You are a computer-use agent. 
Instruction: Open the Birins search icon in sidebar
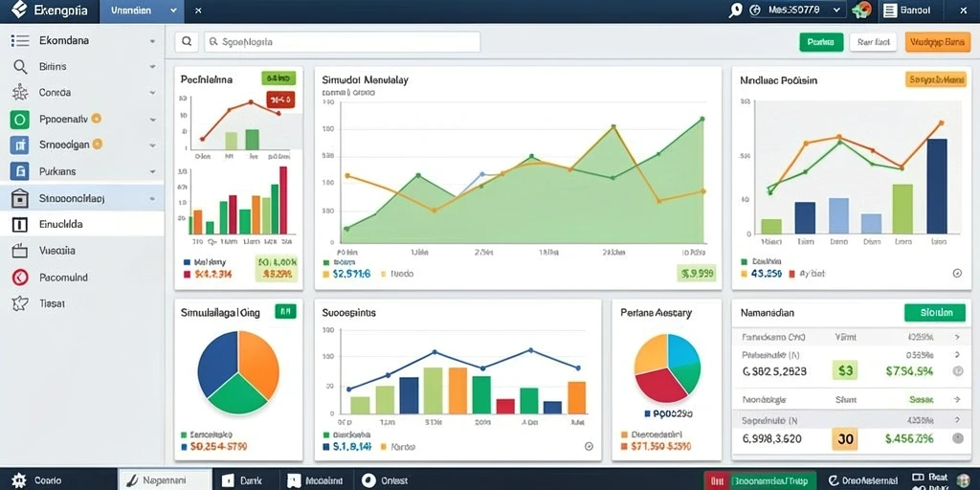pos(20,67)
